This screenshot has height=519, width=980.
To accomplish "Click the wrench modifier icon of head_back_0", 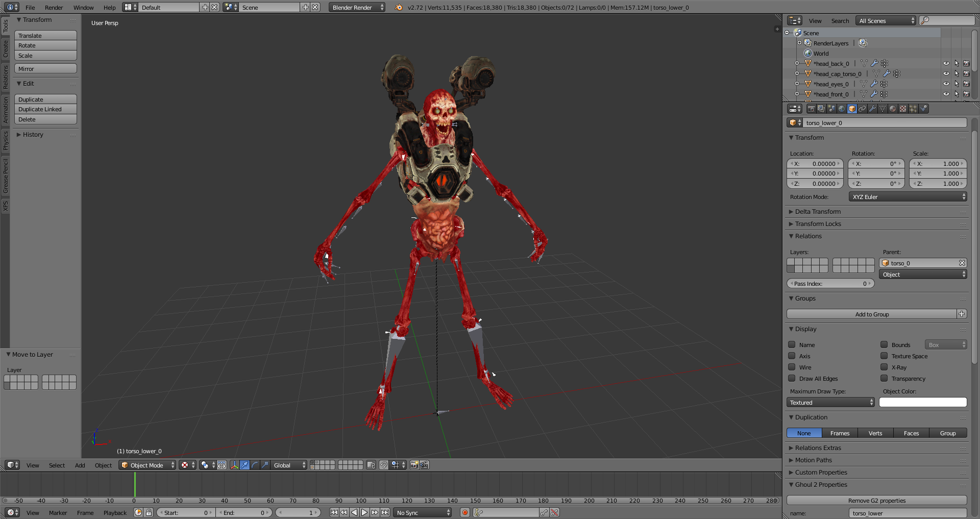I will tap(874, 64).
